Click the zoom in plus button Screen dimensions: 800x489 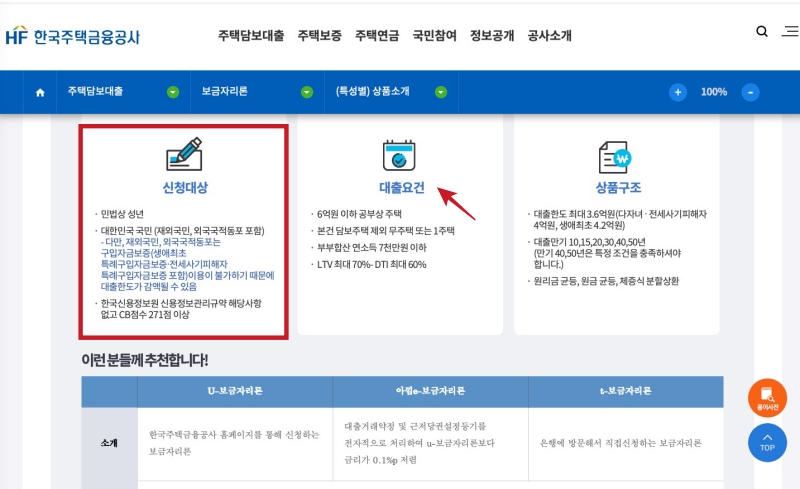pos(678,92)
